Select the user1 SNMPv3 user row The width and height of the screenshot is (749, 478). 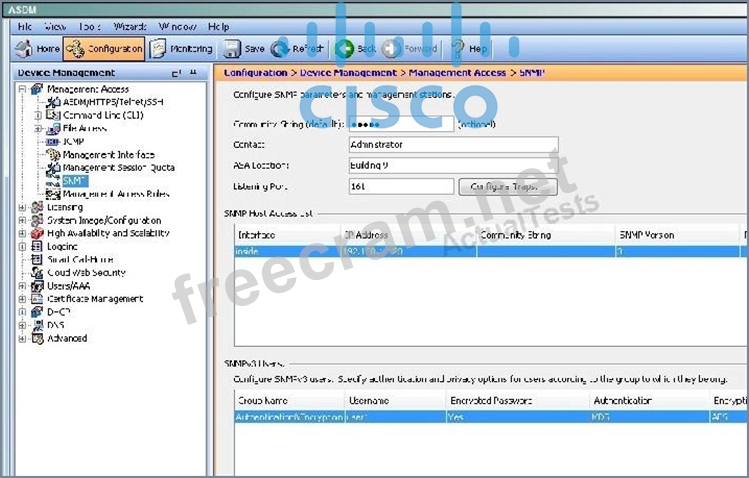[x=400, y=415]
